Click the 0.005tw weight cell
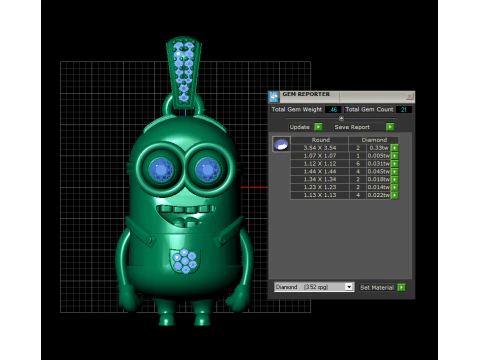Image resolution: width=480 pixels, height=360 pixels. point(378,156)
